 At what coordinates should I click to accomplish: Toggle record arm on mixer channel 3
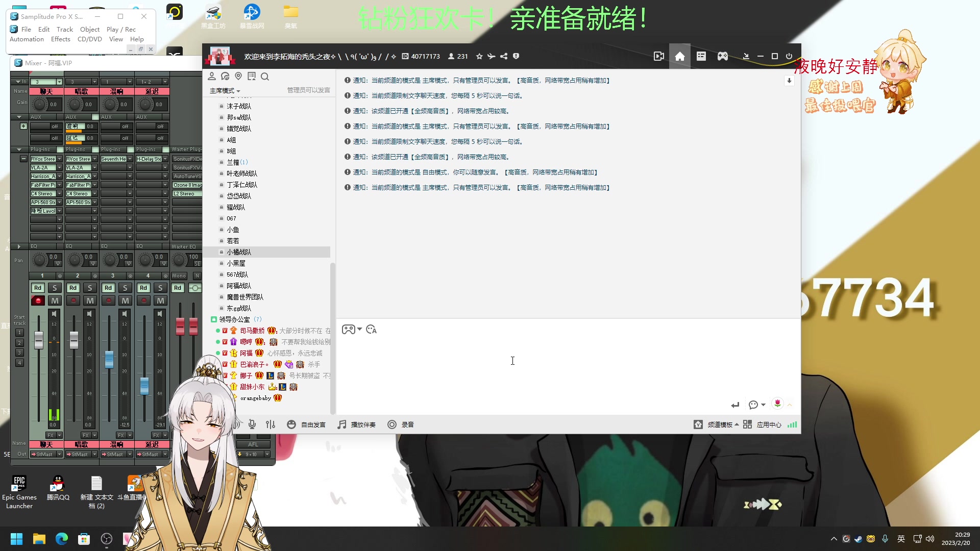(108, 300)
